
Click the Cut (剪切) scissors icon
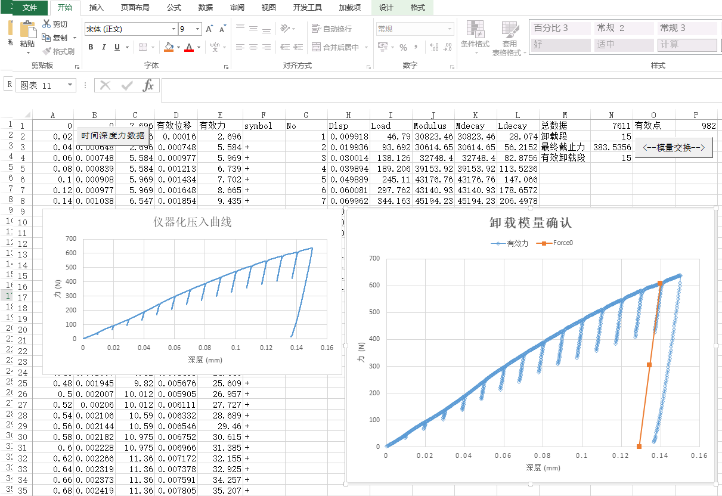pyautogui.click(x=46, y=23)
